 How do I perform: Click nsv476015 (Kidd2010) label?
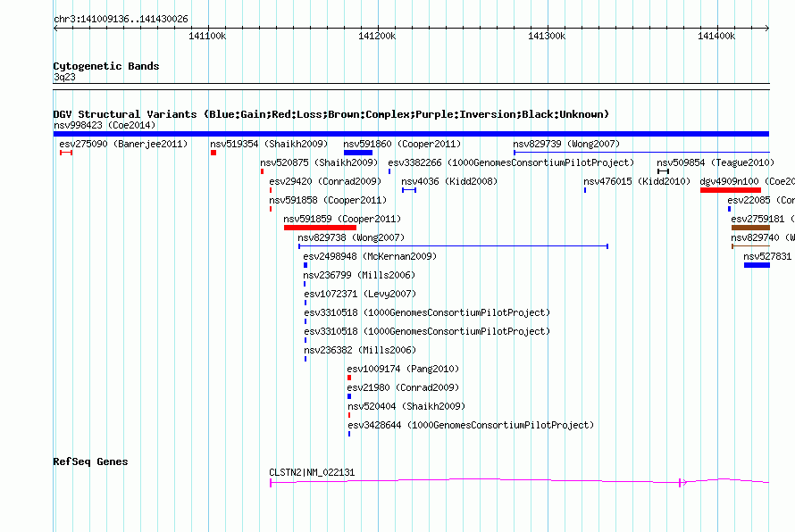(x=637, y=181)
